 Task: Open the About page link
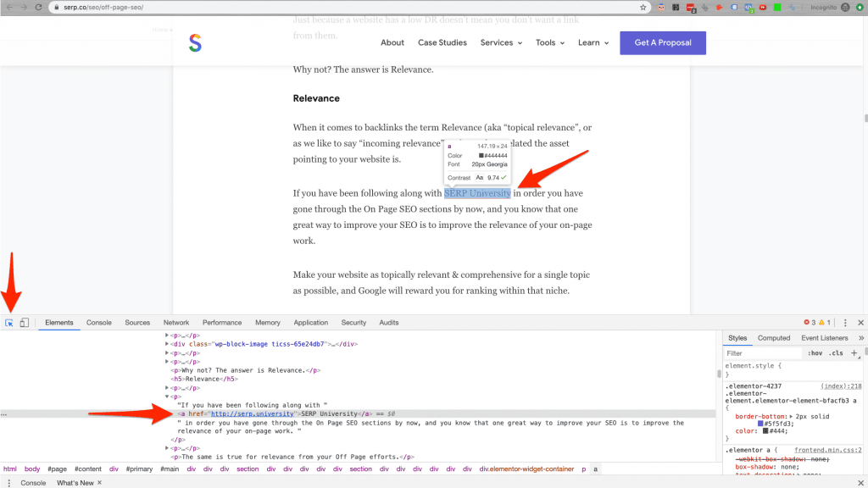click(392, 42)
